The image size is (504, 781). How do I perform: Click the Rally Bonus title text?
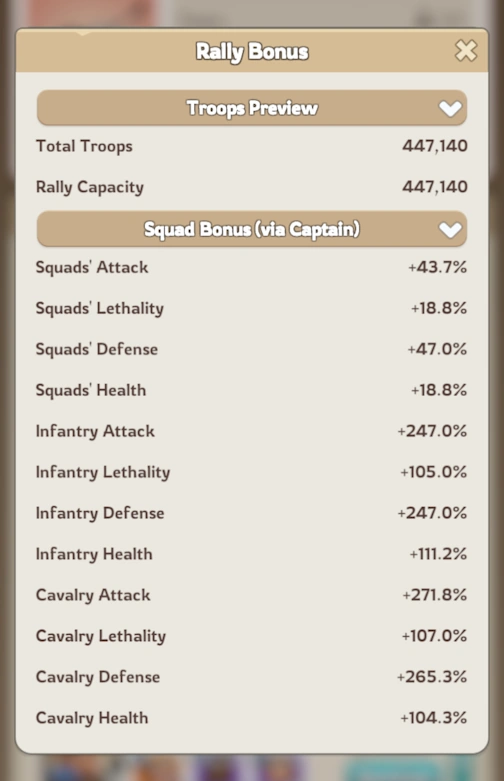coord(252,52)
